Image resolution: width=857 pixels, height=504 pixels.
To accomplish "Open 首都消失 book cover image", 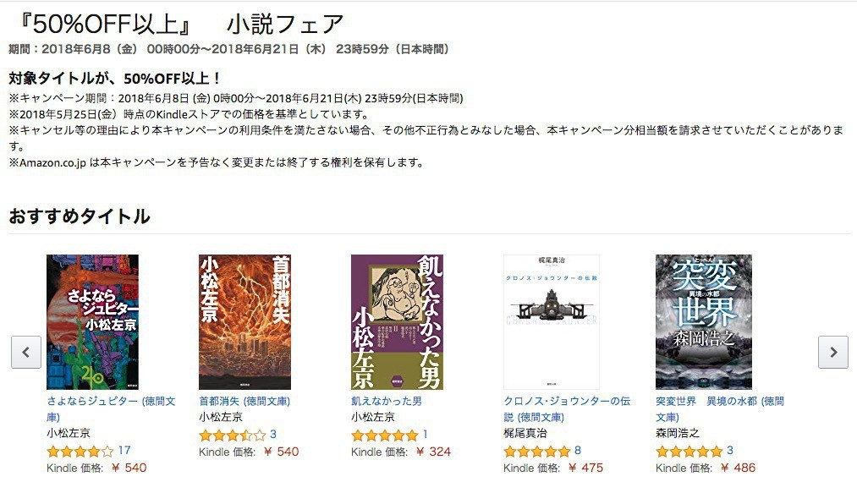I will click(244, 322).
